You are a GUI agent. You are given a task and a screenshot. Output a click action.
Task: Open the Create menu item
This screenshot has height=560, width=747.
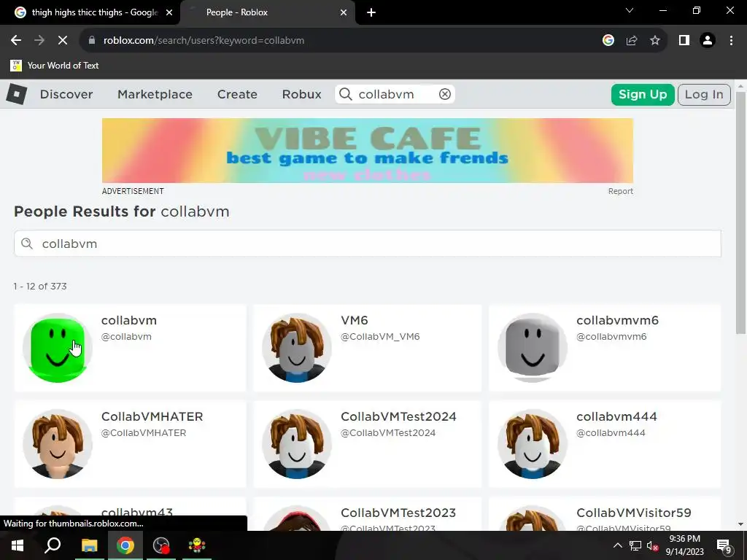coord(237,94)
